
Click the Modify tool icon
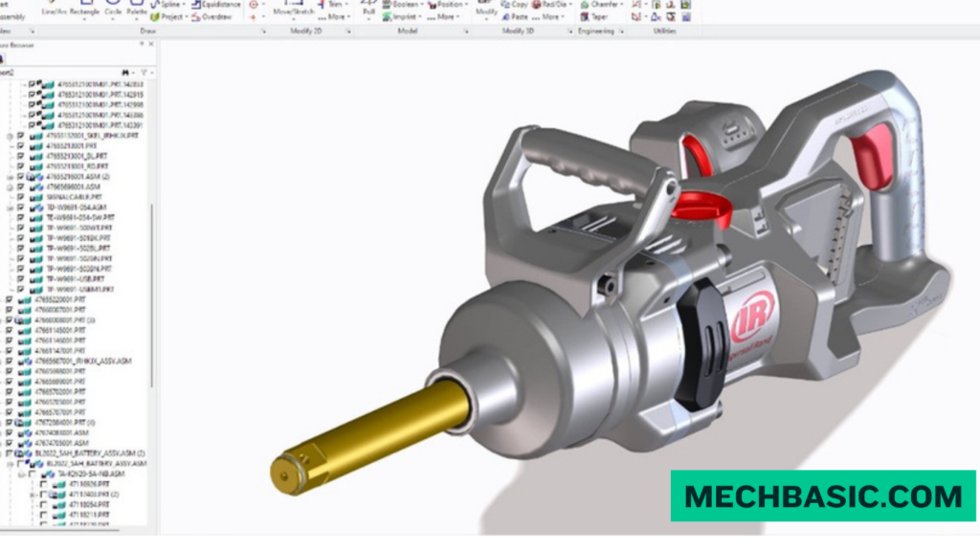(x=485, y=8)
